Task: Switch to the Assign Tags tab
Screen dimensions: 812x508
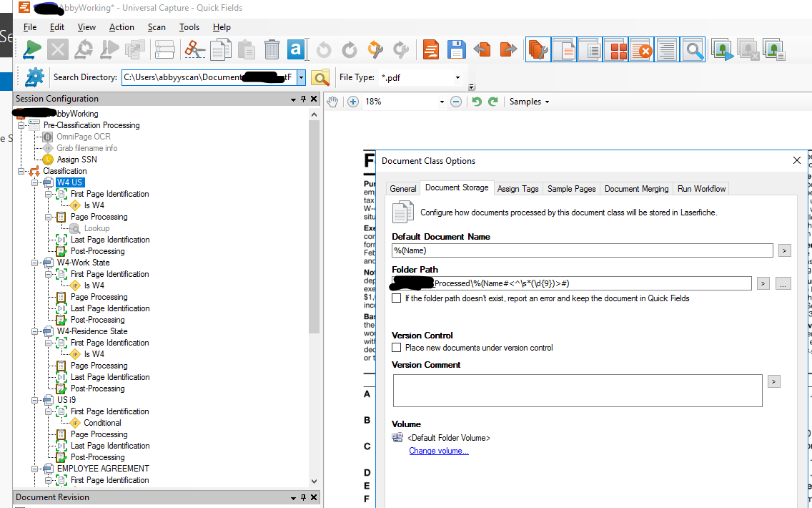Action: 518,189
